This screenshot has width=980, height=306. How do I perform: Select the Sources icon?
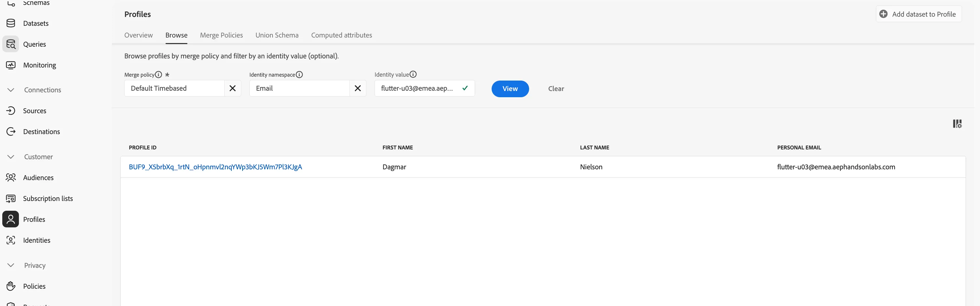[11, 111]
